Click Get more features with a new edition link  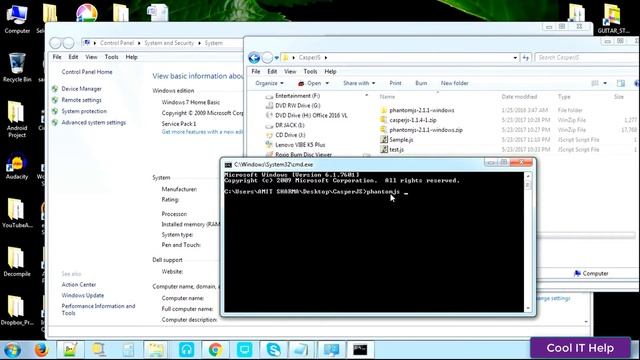point(202,132)
